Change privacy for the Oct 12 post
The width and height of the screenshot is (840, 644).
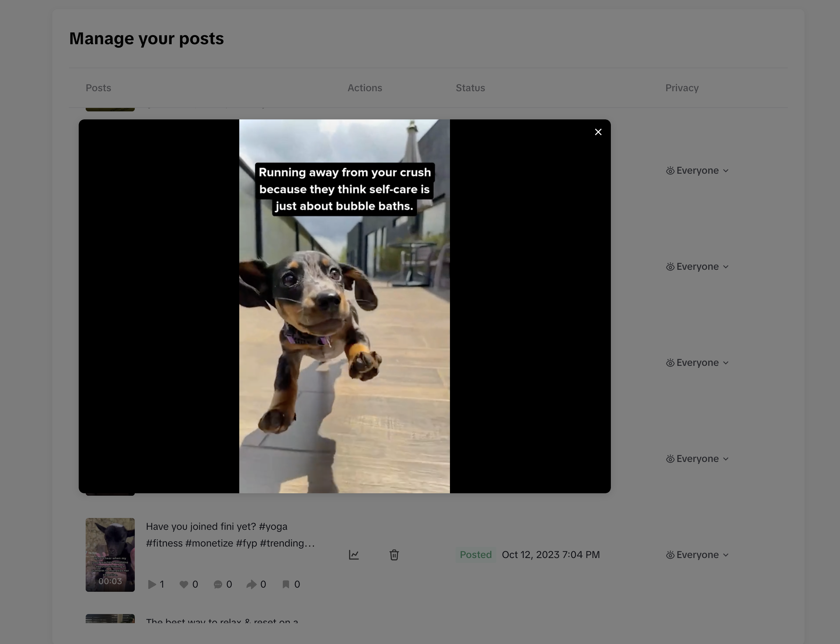click(x=697, y=555)
